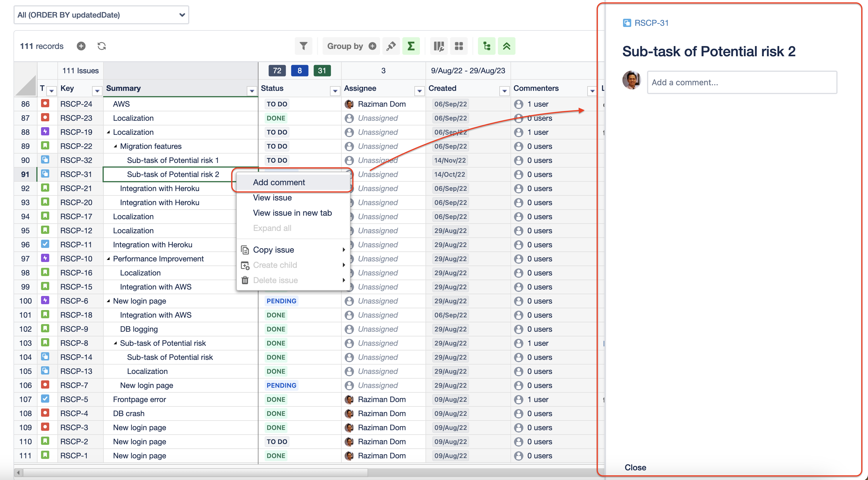Collapse the New login page RSCP-6 row
Screen dimensions: 868x480
click(x=108, y=301)
